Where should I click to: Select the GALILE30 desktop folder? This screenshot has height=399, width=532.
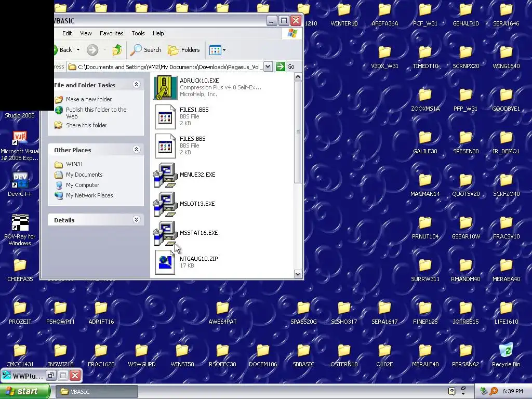pos(425,142)
